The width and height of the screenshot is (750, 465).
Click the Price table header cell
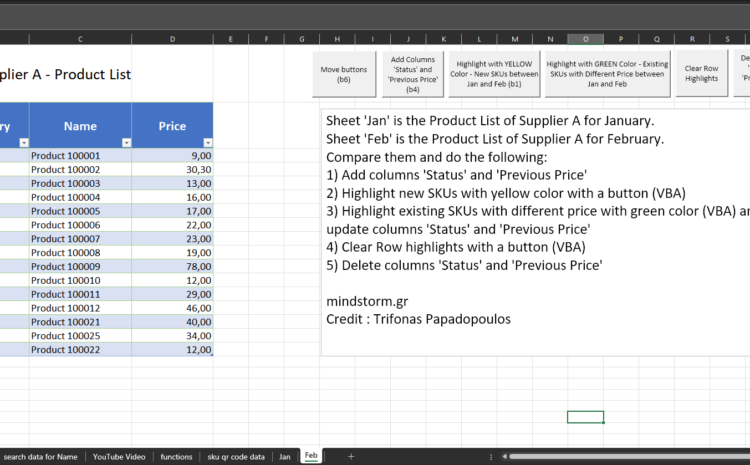[172, 126]
